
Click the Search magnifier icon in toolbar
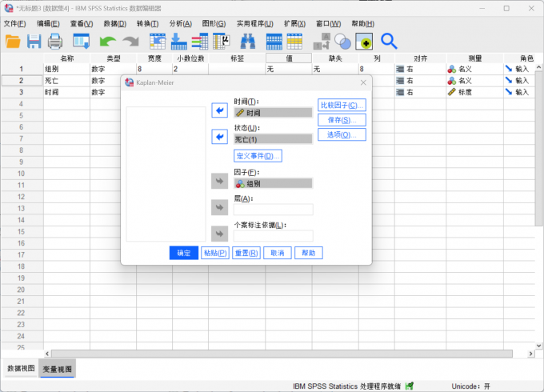389,41
